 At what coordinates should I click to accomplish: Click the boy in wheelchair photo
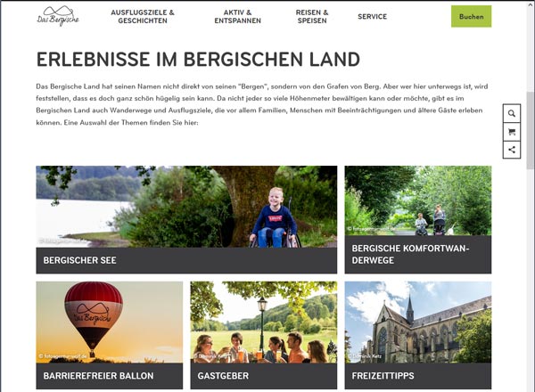(186, 207)
